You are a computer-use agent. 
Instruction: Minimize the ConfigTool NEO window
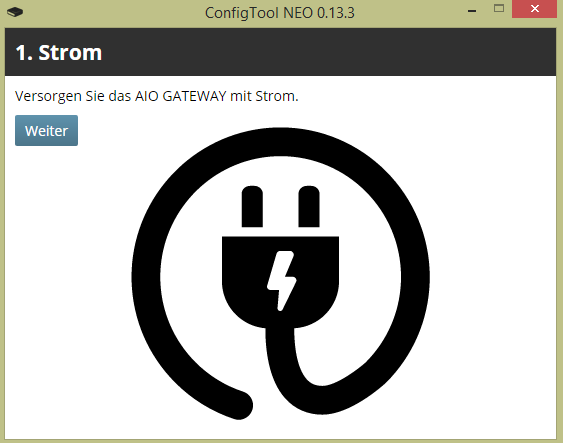pyautogui.click(x=472, y=11)
